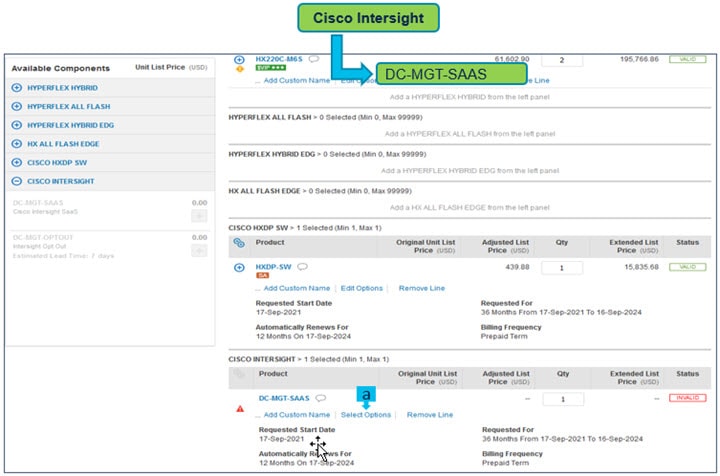Click INVALID status badge for DC-MGT-SAAS

(x=687, y=398)
